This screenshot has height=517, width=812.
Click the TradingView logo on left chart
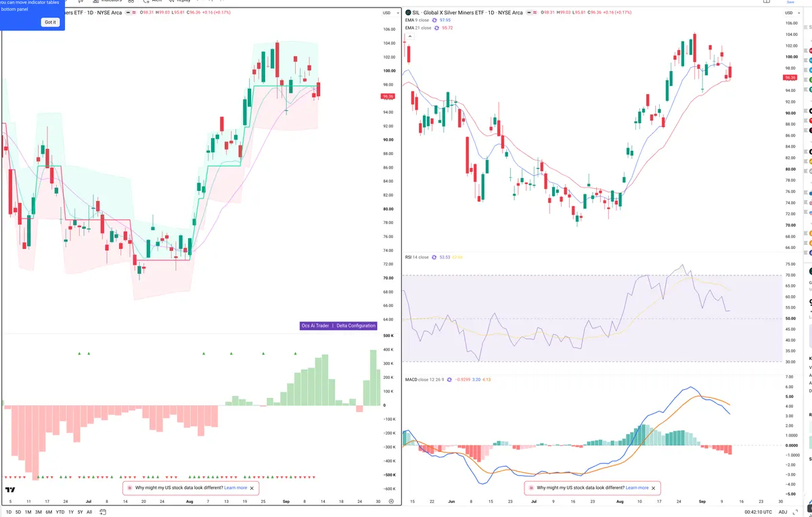click(x=10, y=490)
